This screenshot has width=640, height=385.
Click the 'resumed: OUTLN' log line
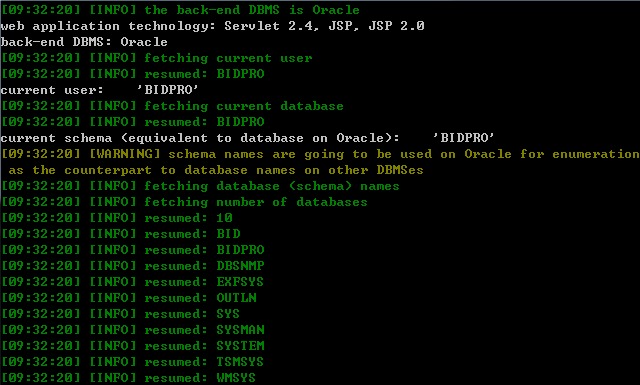tap(128, 298)
